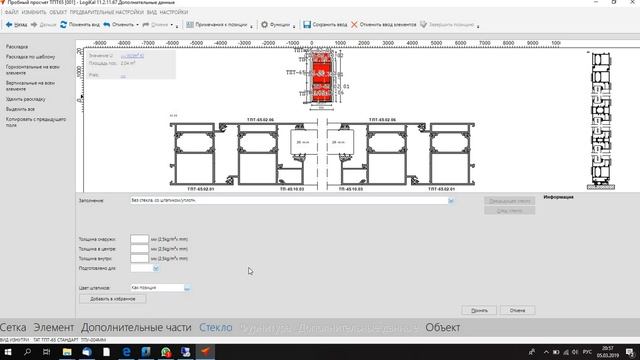Click Удалить раскладку
The width and height of the screenshot is (640, 360).
25,99
